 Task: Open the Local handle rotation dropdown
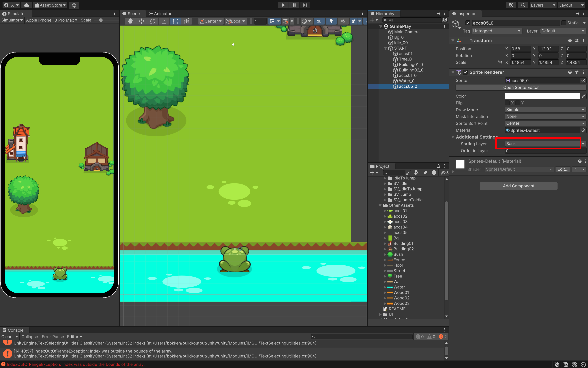point(236,21)
